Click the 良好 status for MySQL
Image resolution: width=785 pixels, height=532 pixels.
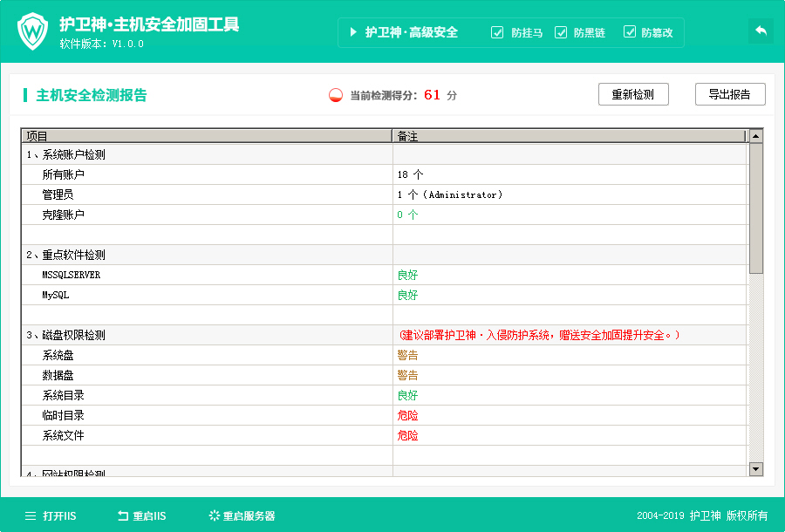[x=407, y=295]
